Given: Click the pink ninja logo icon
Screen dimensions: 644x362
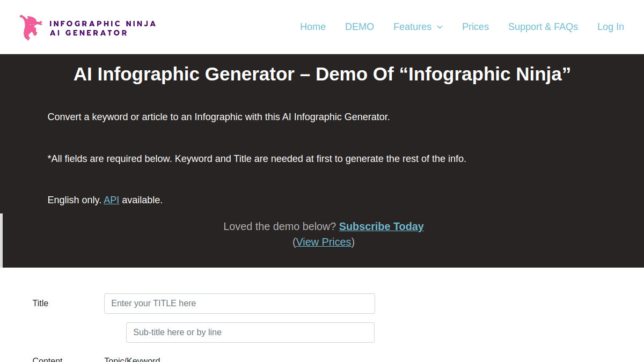Looking at the screenshot, I should tap(31, 27).
